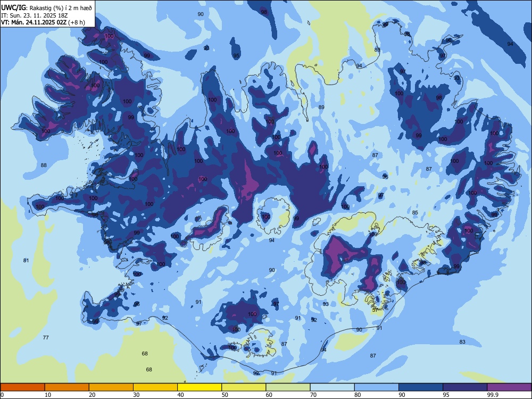Click the 20–30 % legend color swatch

pyautogui.click(x=111, y=387)
